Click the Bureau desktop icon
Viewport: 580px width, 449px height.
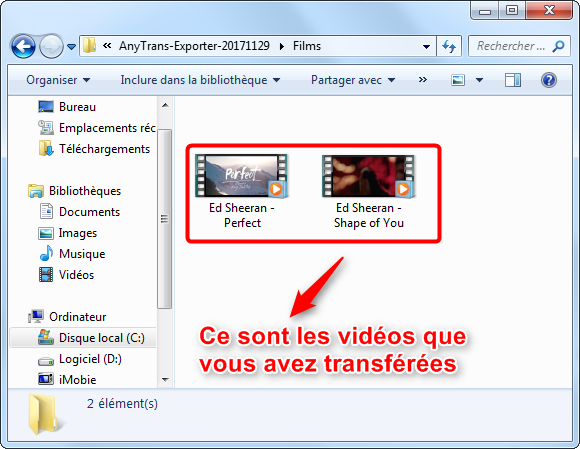(x=46, y=107)
